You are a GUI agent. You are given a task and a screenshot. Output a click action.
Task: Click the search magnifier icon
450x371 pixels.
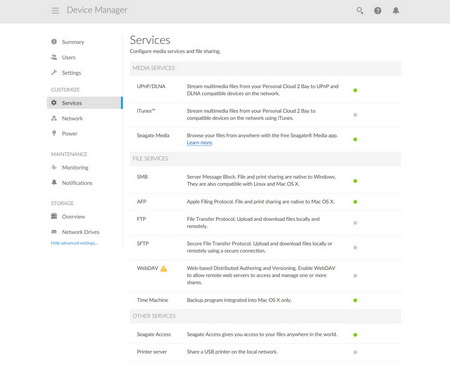tap(360, 11)
